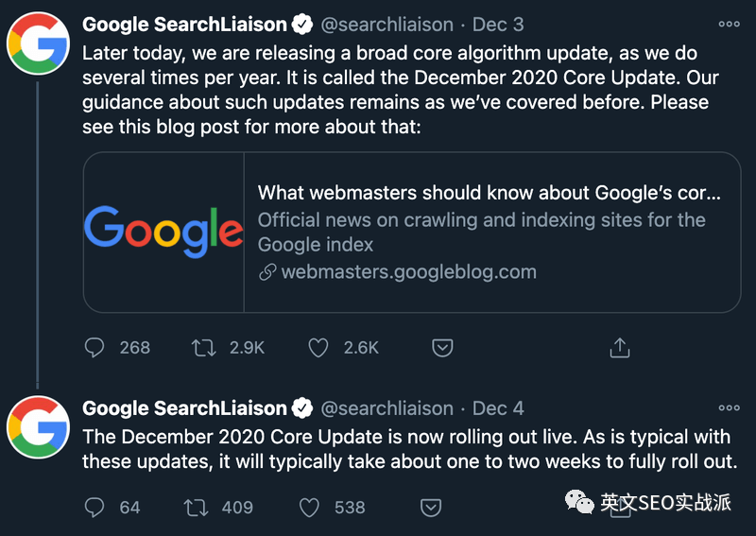Reply to the Dec 3 tweet

94,347
